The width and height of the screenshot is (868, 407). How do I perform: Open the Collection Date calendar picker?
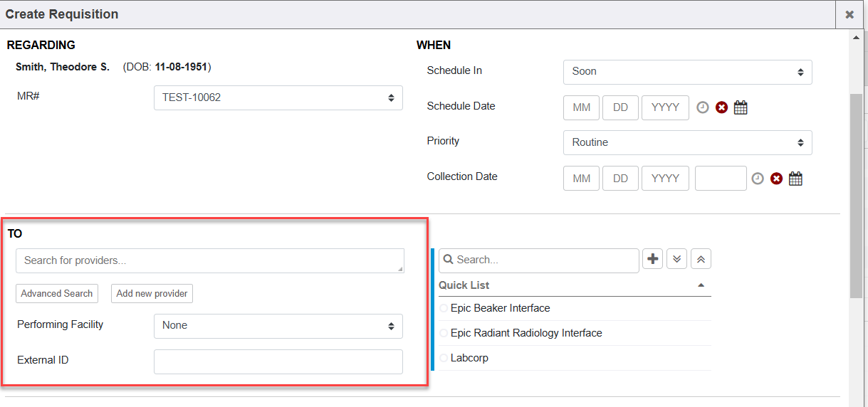click(795, 179)
